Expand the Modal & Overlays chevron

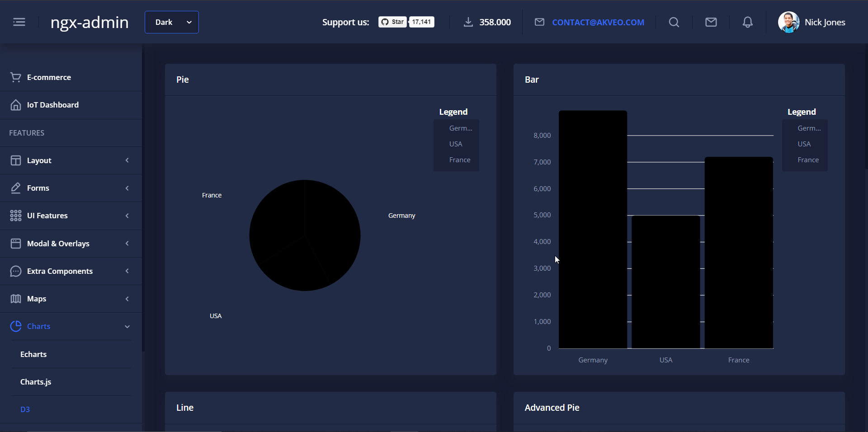click(127, 244)
